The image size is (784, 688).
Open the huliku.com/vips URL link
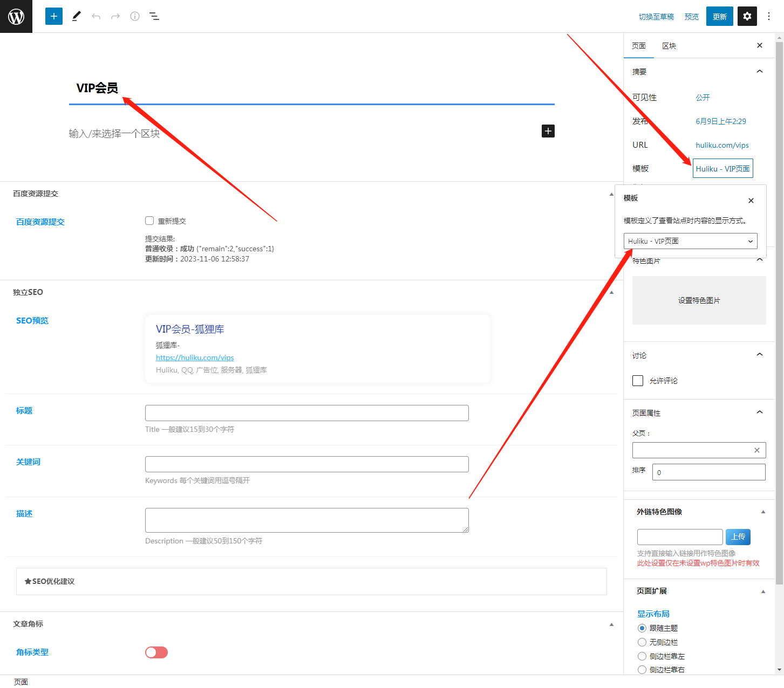[722, 145]
